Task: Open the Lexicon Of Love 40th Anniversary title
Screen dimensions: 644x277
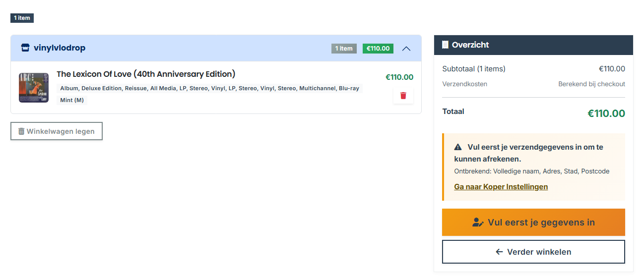Action: [x=146, y=74]
